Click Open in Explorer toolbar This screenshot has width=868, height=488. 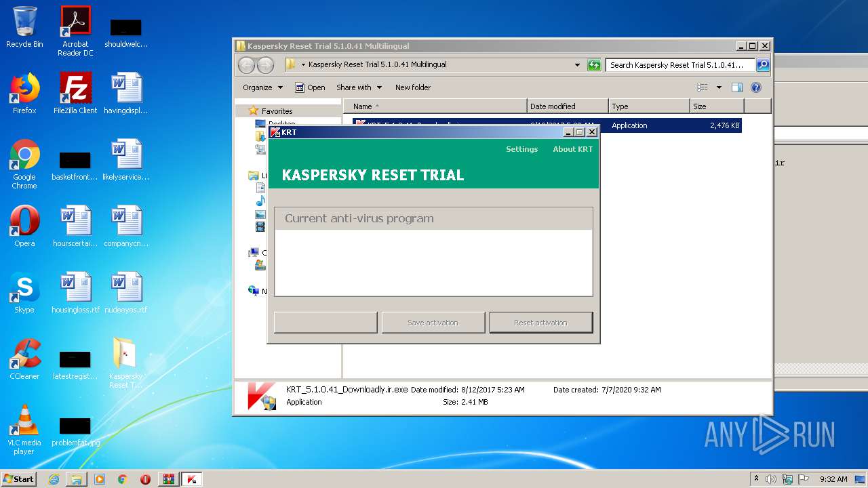310,87
